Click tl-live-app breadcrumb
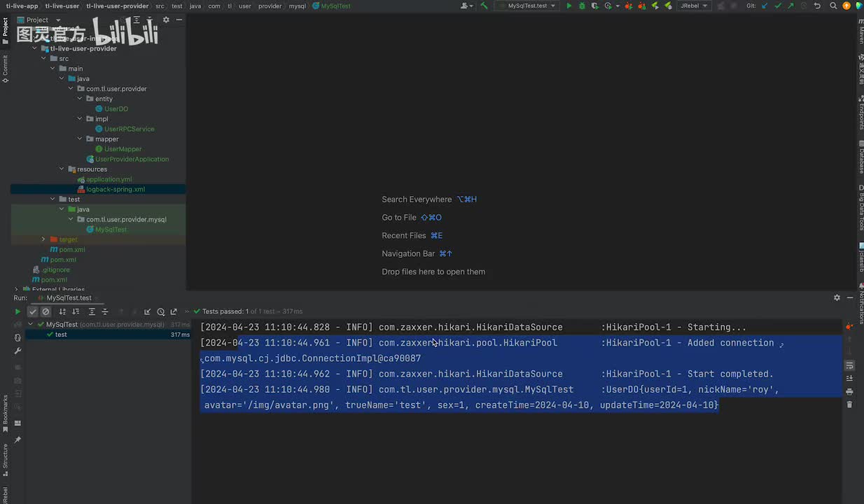864x504 pixels. (x=21, y=6)
